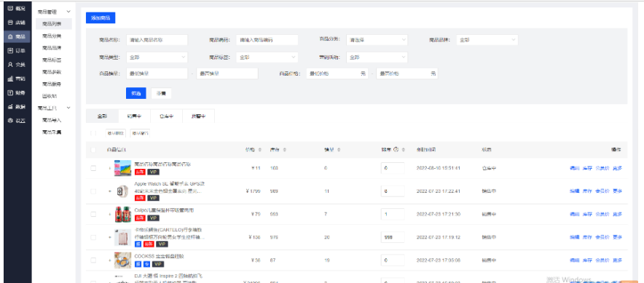Switch to the 仓库中 tab
Screen dimensions: 644x283
click(166, 116)
